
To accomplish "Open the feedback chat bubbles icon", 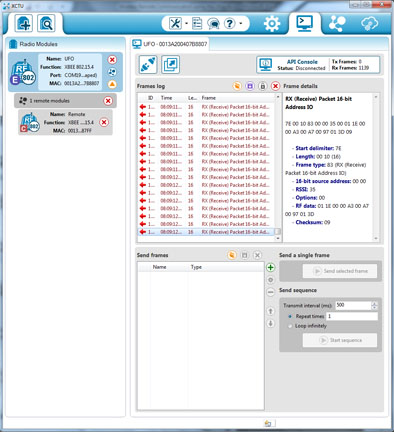I will coord(213,24).
